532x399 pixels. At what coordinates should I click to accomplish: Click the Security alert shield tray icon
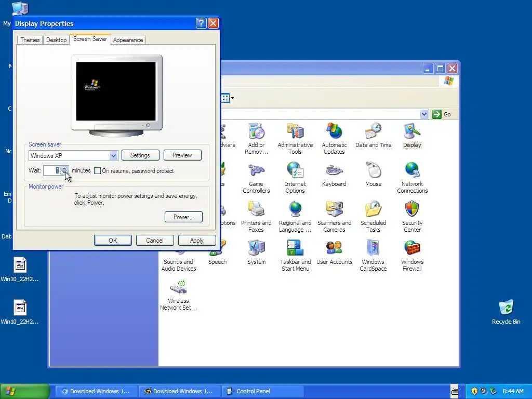click(x=474, y=391)
